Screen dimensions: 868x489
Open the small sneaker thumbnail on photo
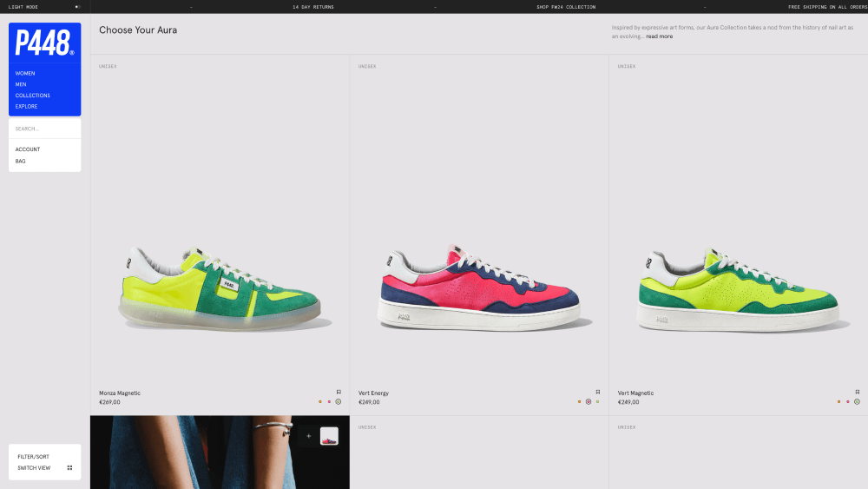pos(329,436)
